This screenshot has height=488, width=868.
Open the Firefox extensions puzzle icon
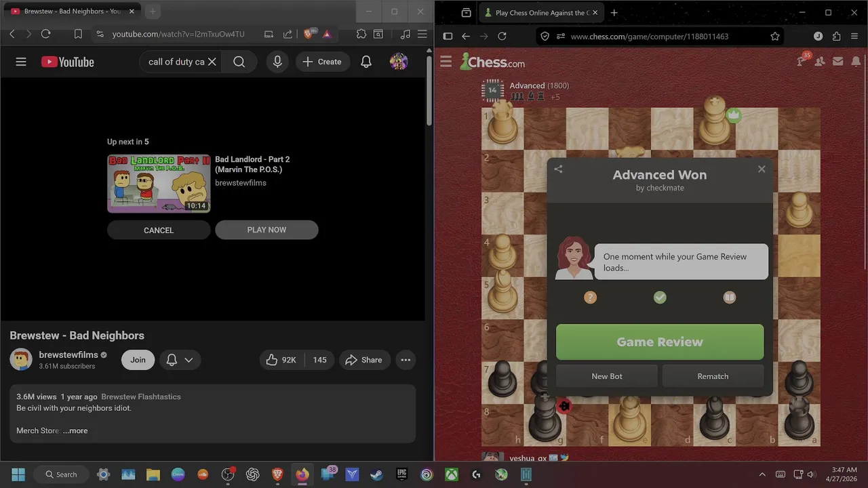[836, 36]
